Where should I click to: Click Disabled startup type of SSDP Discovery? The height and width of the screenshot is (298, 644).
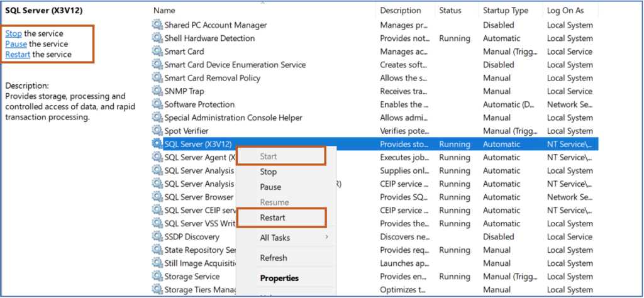click(498, 237)
